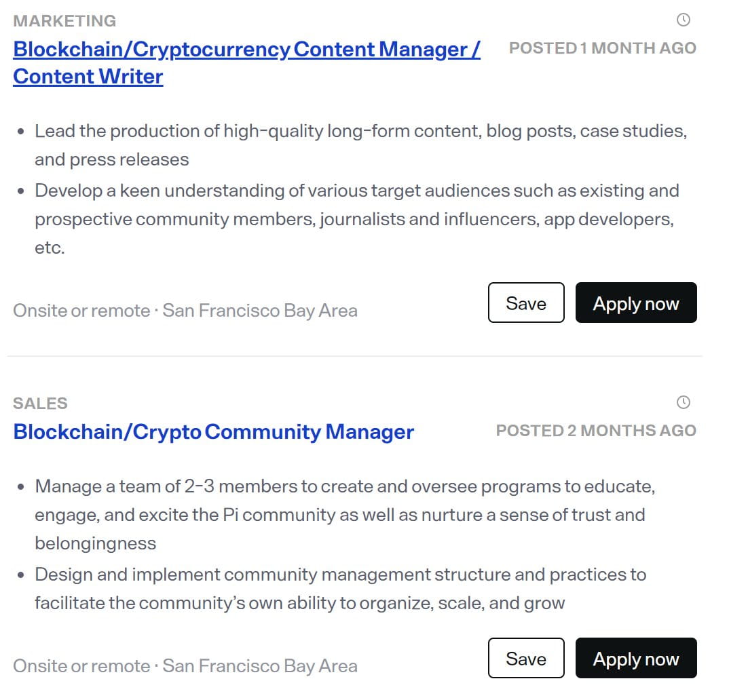Click the clock icon in the Sales listing
Viewport: 729px width, 700px height.
pos(684,402)
